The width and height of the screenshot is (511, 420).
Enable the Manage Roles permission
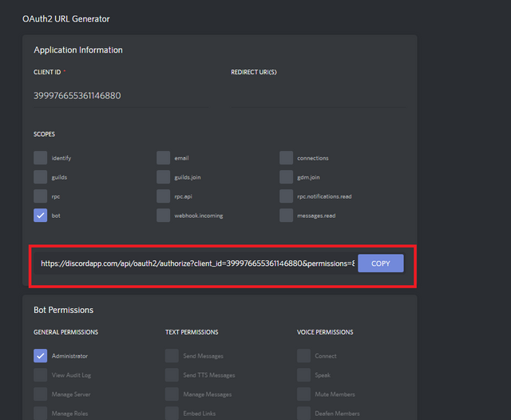point(41,414)
